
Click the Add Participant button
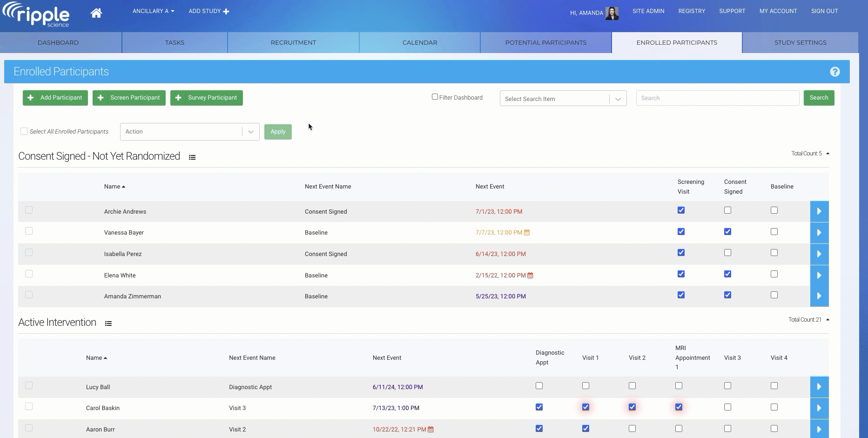(x=55, y=98)
